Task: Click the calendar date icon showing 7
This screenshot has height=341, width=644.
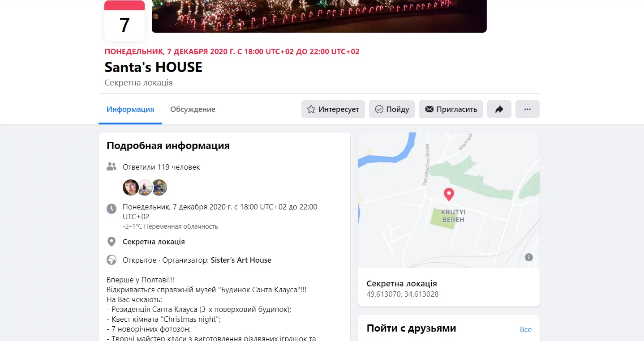Action: pos(125,21)
